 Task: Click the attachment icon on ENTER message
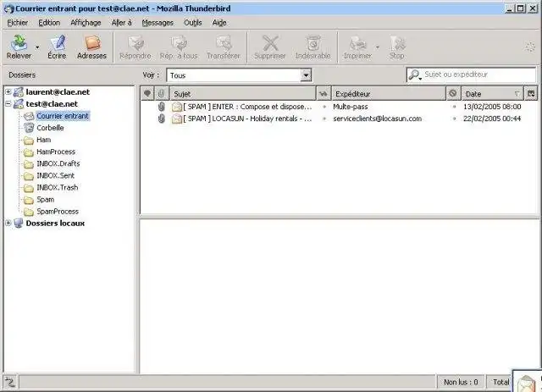pyautogui.click(x=162, y=107)
